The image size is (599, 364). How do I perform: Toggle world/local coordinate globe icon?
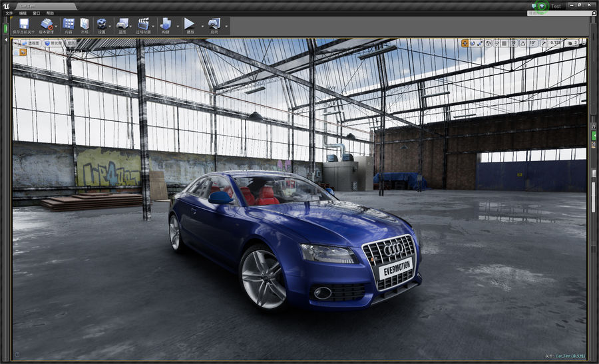coord(489,43)
